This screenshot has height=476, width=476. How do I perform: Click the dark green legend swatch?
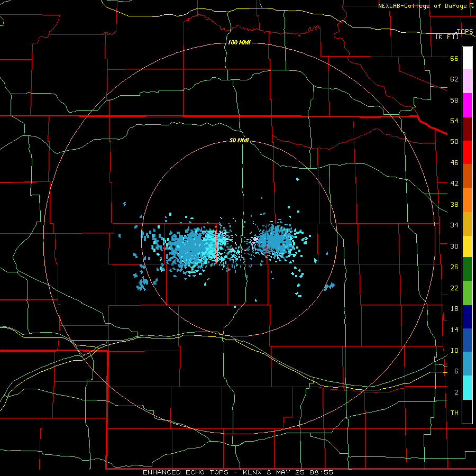[467, 269]
